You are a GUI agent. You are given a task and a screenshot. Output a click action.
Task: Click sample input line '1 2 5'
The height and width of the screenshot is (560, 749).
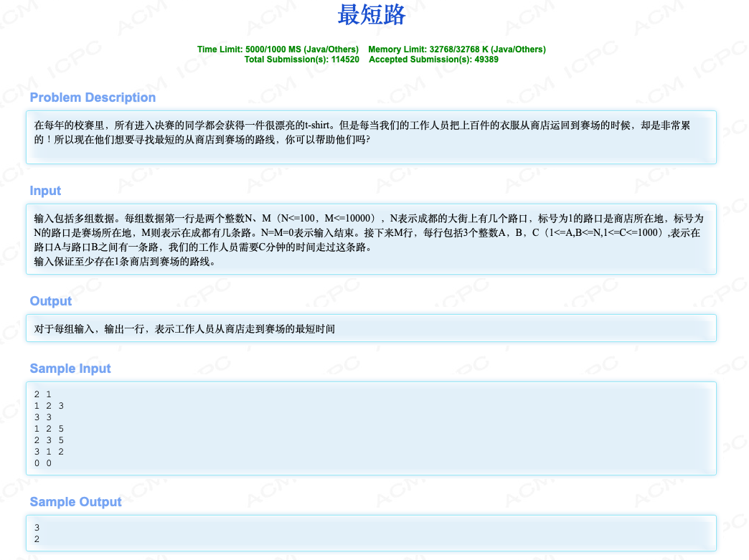pos(49,429)
